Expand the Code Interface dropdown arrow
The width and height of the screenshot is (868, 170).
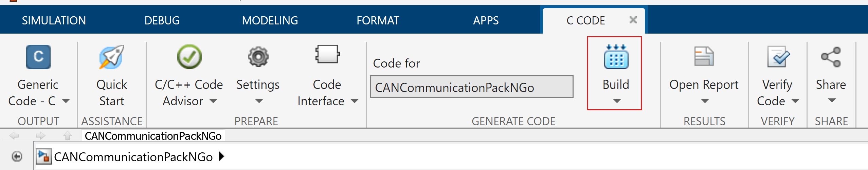354,101
